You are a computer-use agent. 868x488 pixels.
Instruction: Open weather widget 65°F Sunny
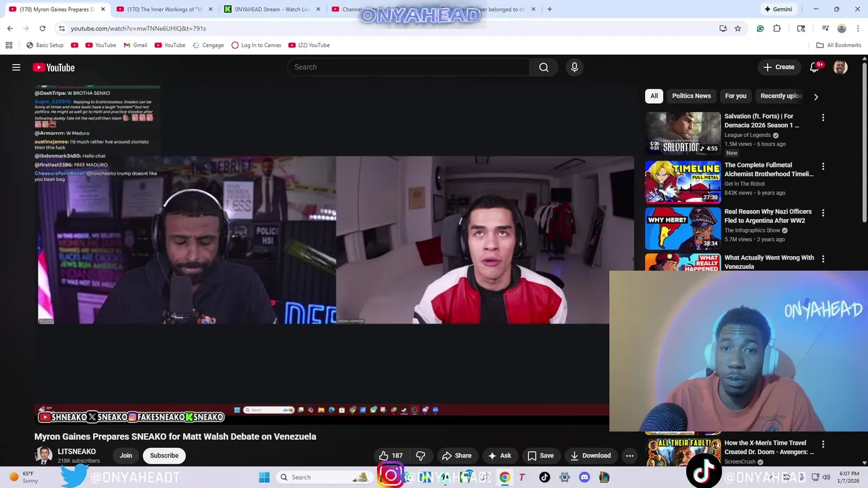tap(22, 477)
